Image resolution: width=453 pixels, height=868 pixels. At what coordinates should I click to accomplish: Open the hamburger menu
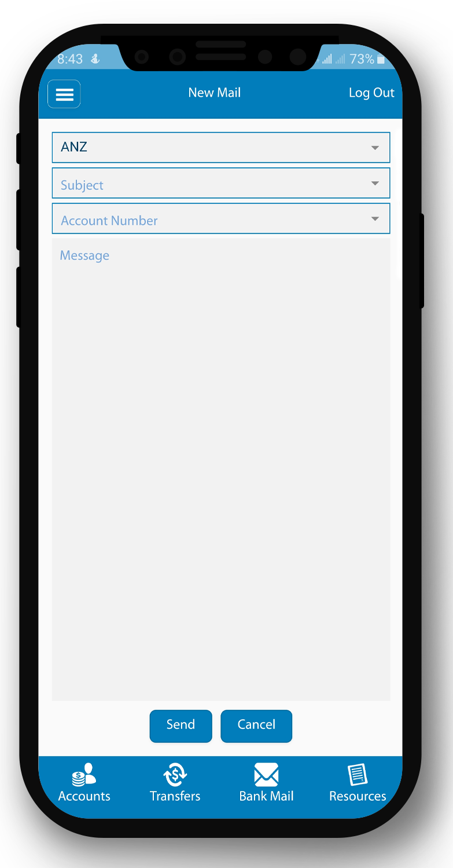coord(64,94)
